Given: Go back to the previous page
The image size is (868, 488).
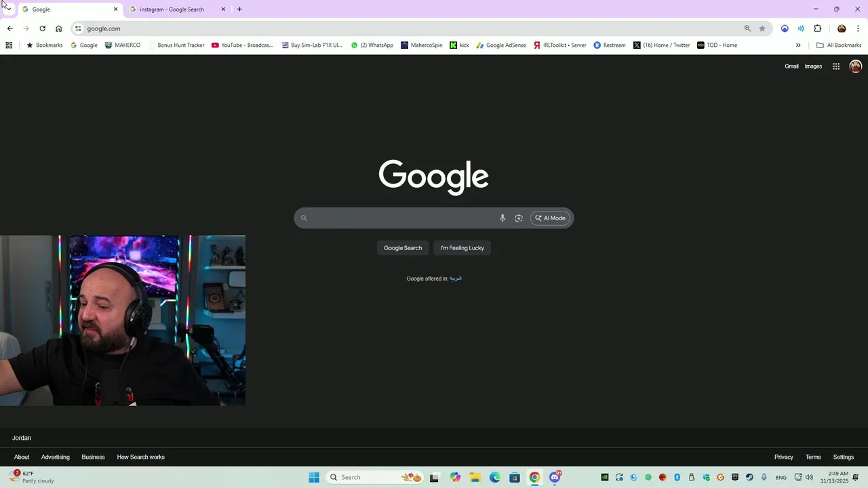Looking at the screenshot, I should (9, 28).
